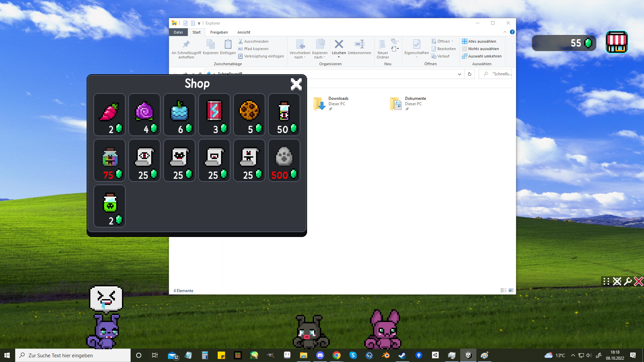This screenshot has width=644, height=362.
Task: Expand the Öffnen dropdown in the ribbon
Action: click(x=452, y=41)
